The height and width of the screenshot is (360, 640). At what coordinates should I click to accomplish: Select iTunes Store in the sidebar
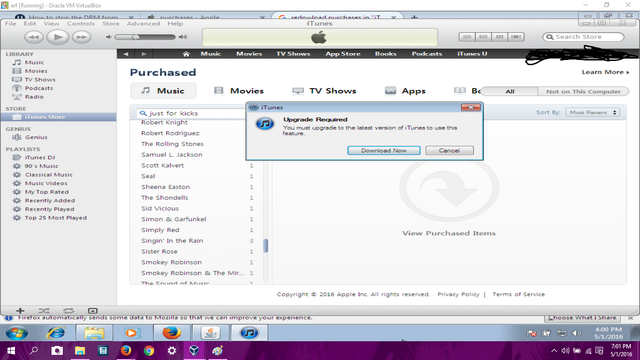pos(58,117)
